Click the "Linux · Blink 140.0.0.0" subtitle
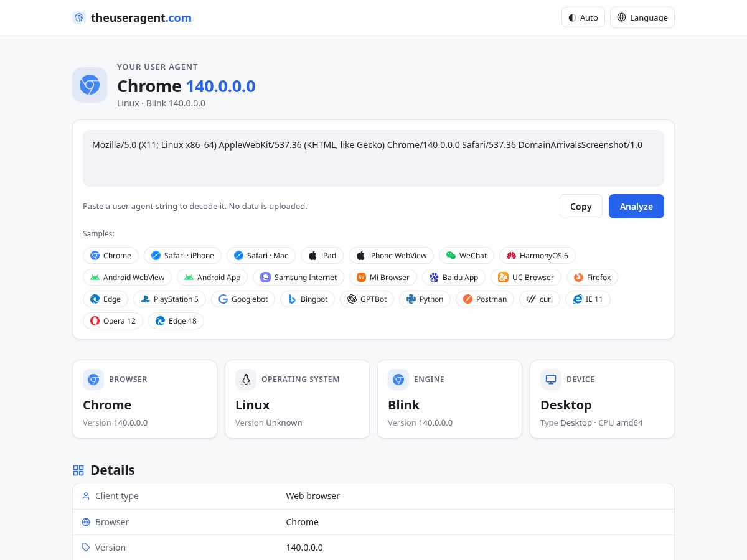The image size is (747, 560). coord(161,103)
